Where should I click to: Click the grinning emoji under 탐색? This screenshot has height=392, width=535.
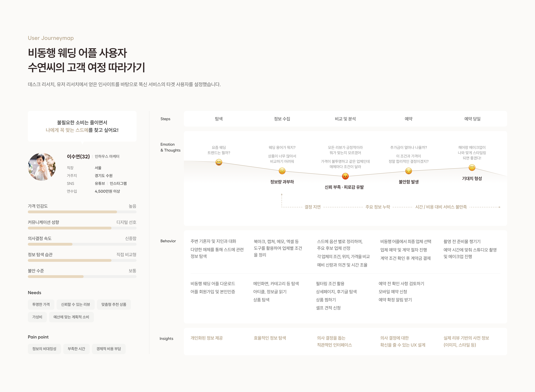pos(219,162)
